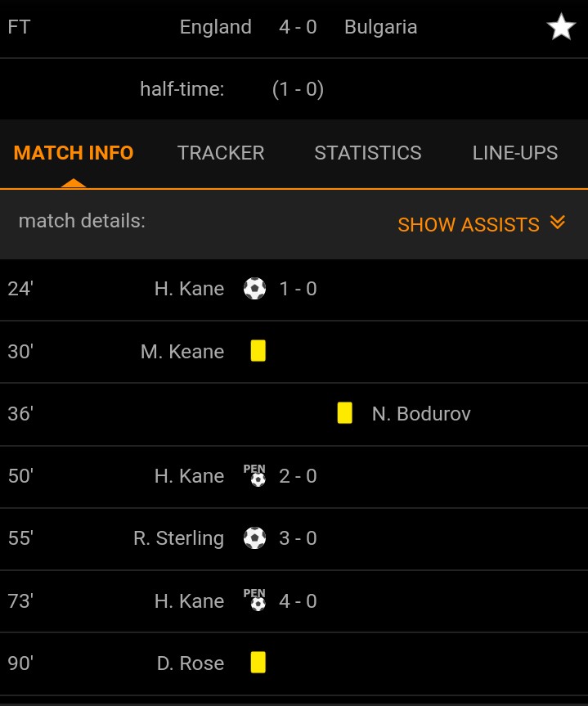Switch to the STATISTICS tab

point(368,153)
